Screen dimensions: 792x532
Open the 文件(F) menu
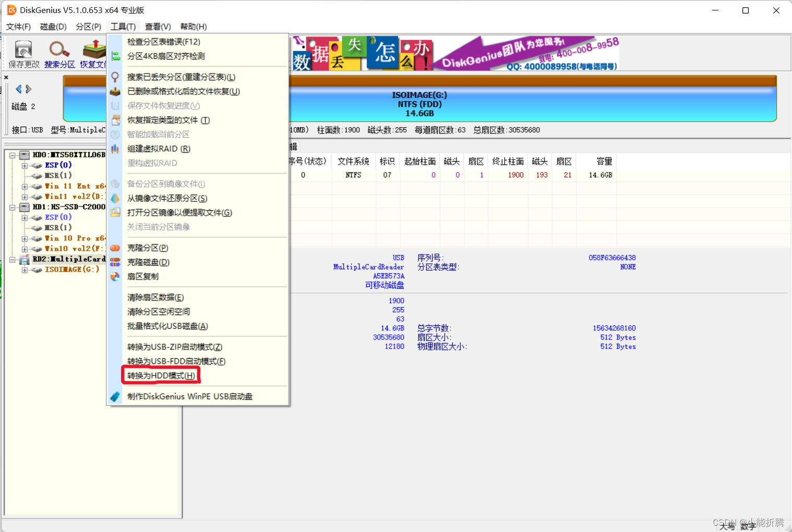click(19, 27)
